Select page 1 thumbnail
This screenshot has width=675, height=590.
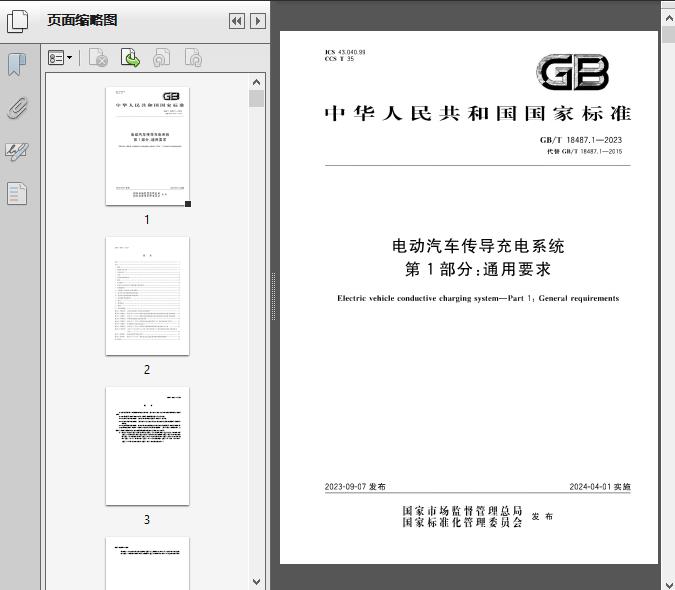147,146
